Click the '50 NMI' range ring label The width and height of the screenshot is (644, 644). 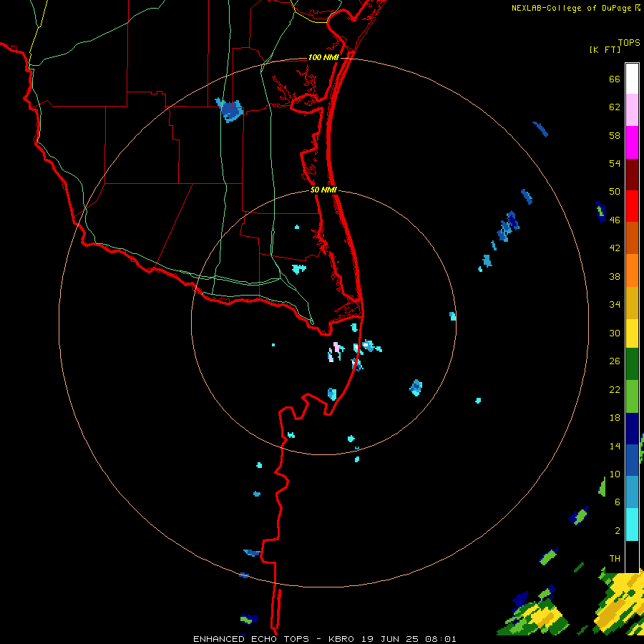coord(323,190)
